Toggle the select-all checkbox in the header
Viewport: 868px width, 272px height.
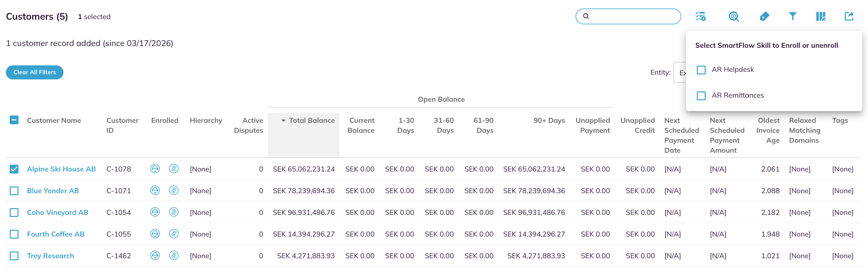click(14, 120)
